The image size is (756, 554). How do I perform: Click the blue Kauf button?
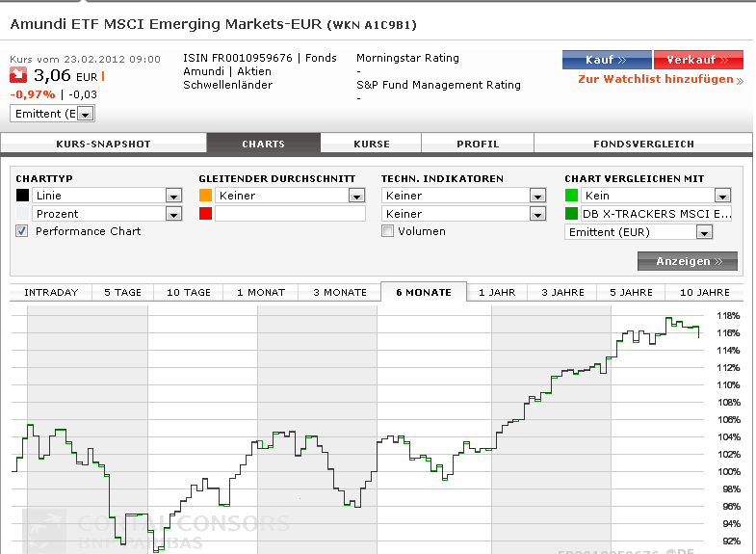[607, 60]
